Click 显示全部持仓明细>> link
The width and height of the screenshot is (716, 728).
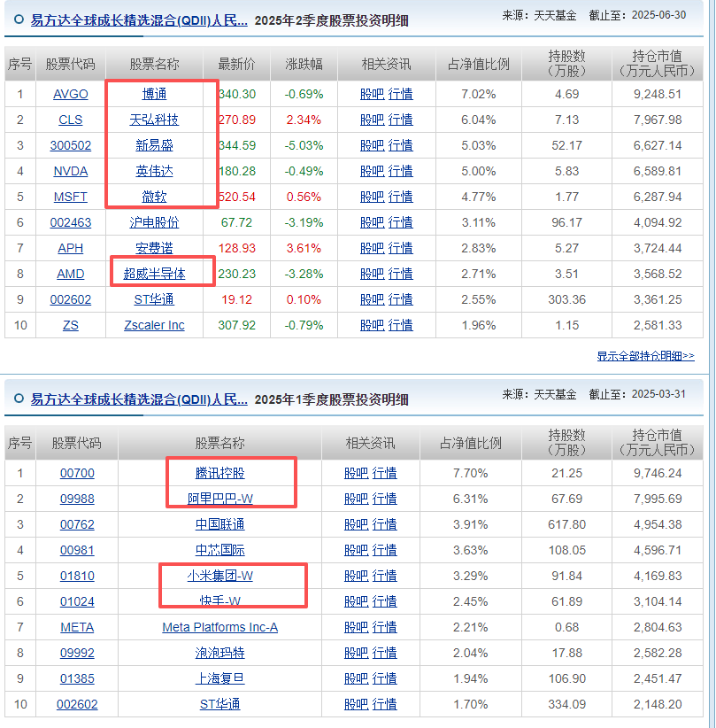645,356
